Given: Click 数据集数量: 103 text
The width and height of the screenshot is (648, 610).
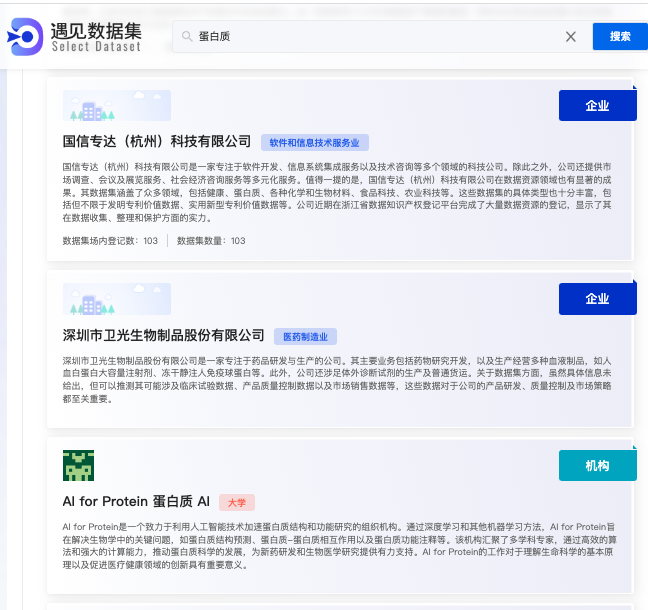Looking at the screenshot, I should [211, 241].
